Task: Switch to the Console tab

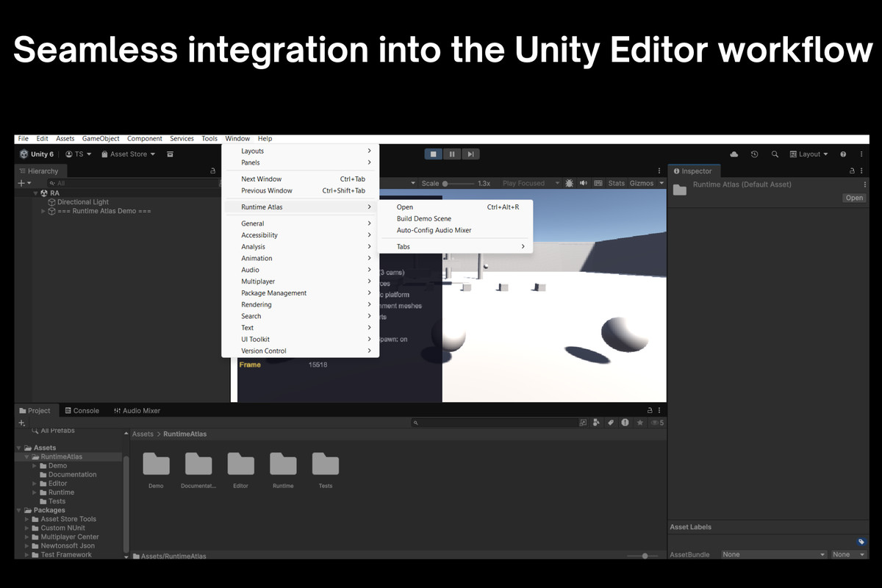Action: [82, 411]
